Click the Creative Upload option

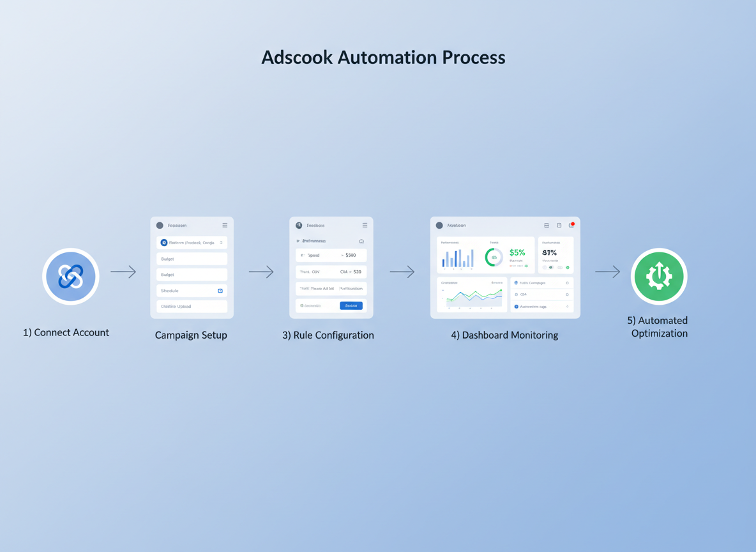pos(192,307)
